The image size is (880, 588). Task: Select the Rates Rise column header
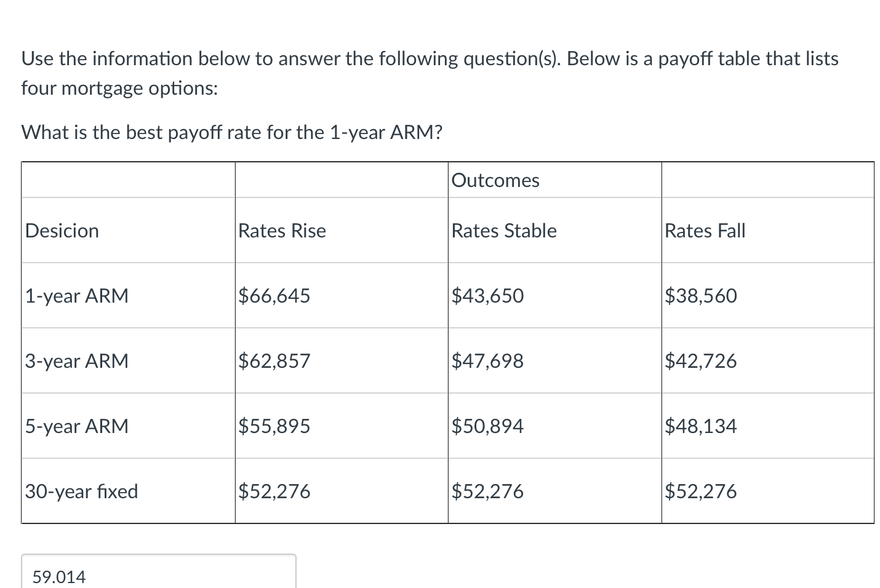(x=281, y=231)
